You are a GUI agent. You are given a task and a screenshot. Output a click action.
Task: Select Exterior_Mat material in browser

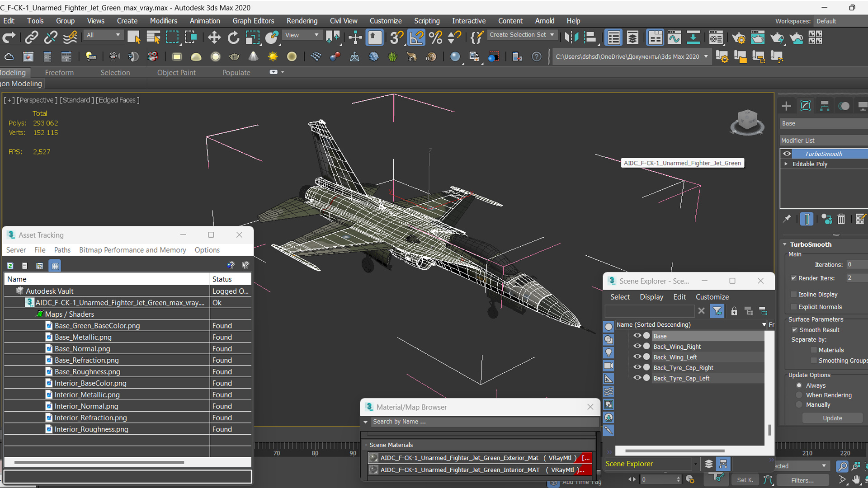tap(480, 458)
